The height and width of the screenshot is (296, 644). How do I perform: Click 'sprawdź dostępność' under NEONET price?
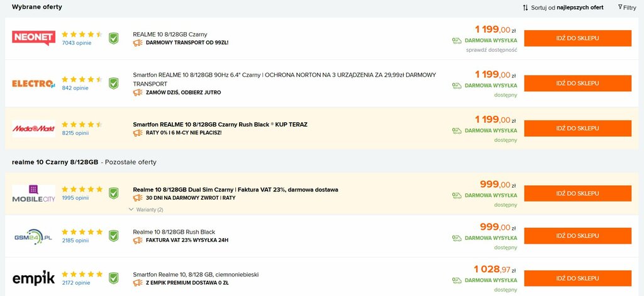pos(491,50)
